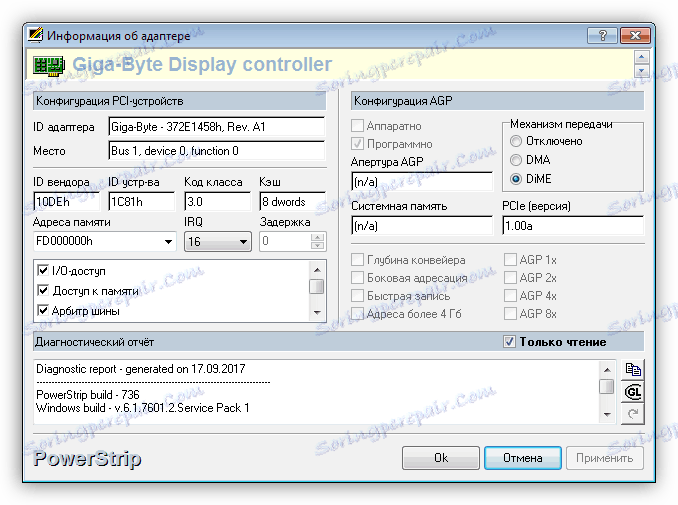Toggle the Только чтение checkbox

tap(509, 342)
